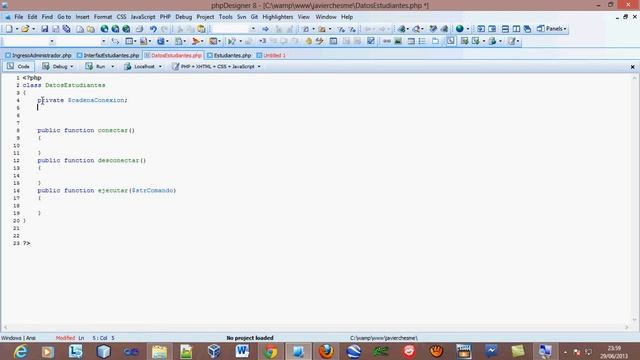The height and width of the screenshot is (360, 640).
Task: Click the split horizontal view icon
Action: 505,29
